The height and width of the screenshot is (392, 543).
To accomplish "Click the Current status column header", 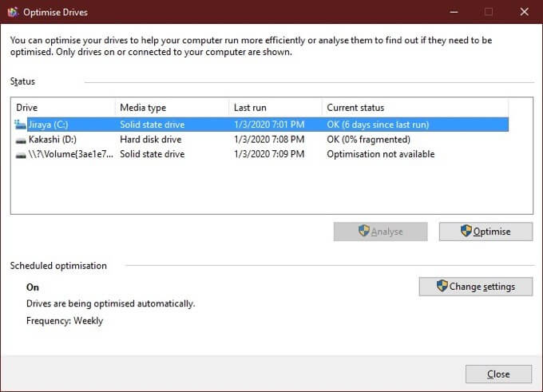I will 414,108.
